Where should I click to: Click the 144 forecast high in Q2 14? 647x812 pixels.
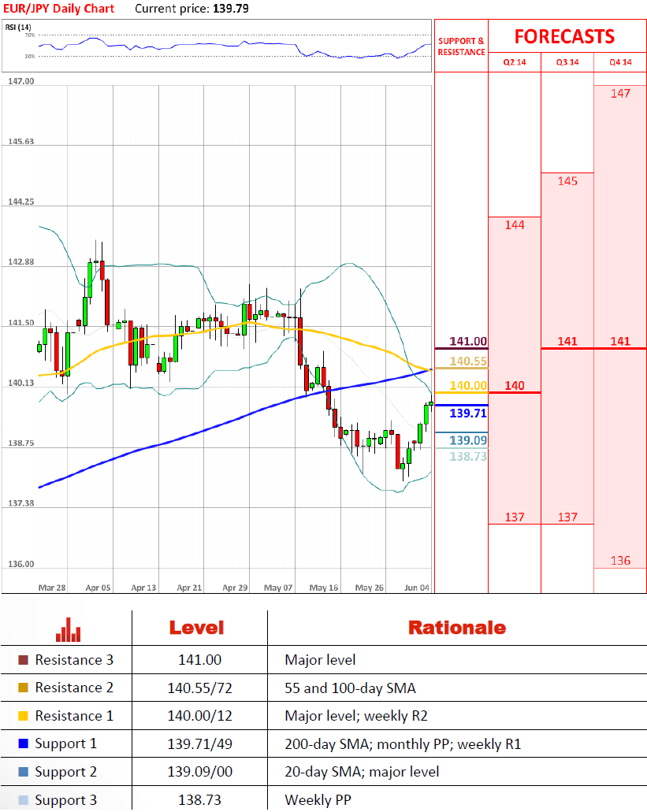515,225
